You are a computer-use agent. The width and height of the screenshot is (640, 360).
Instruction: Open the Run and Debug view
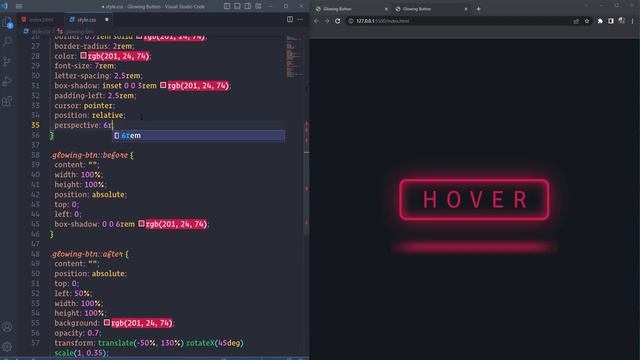(x=7, y=81)
